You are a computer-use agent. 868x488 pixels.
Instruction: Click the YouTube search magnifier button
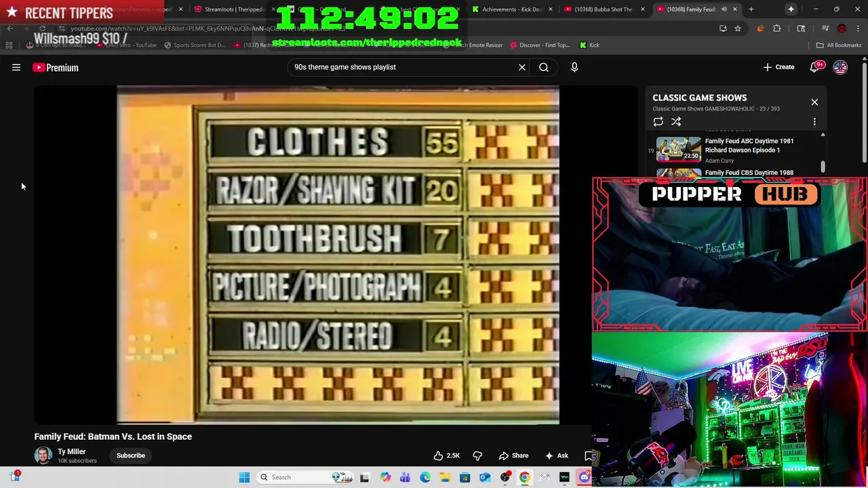(544, 67)
